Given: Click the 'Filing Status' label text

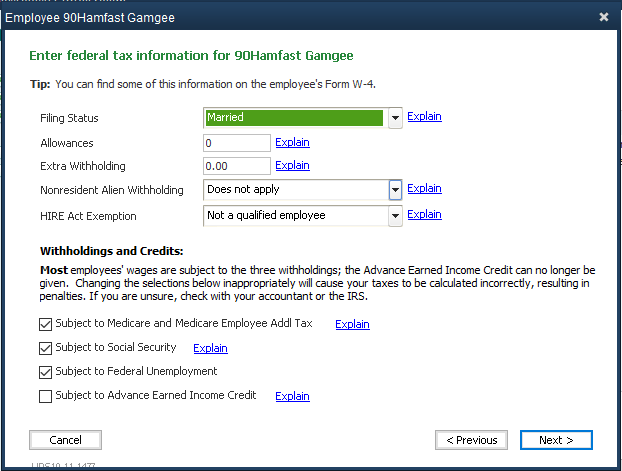Looking at the screenshot, I should coord(69,118).
